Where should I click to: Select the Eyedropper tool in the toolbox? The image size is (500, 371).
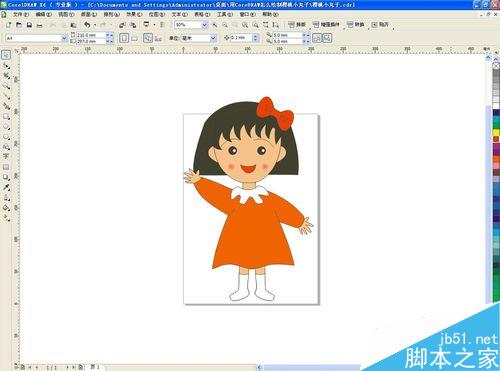click(x=6, y=187)
